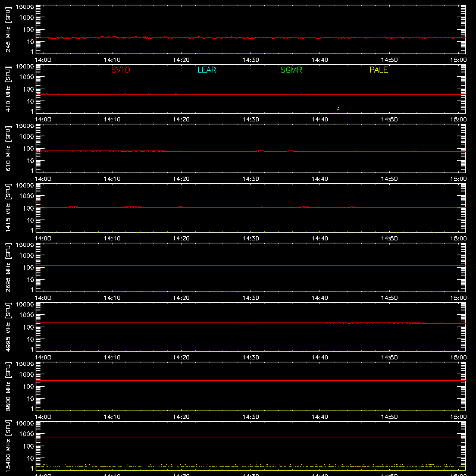This screenshot has width=476, height=476.
Task: Click 14:30 time label below 8800 MHz plot
Action: (x=250, y=417)
